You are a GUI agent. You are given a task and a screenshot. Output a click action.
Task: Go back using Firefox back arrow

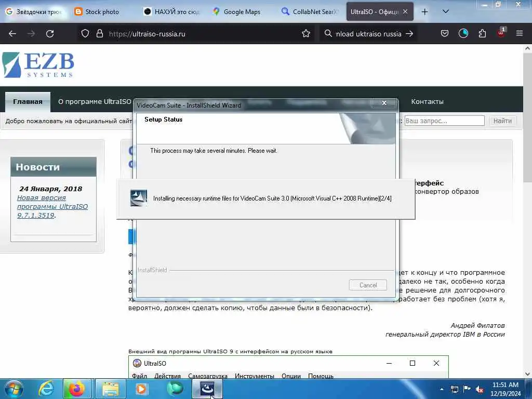pyautogui.click(x=12, y=34)
